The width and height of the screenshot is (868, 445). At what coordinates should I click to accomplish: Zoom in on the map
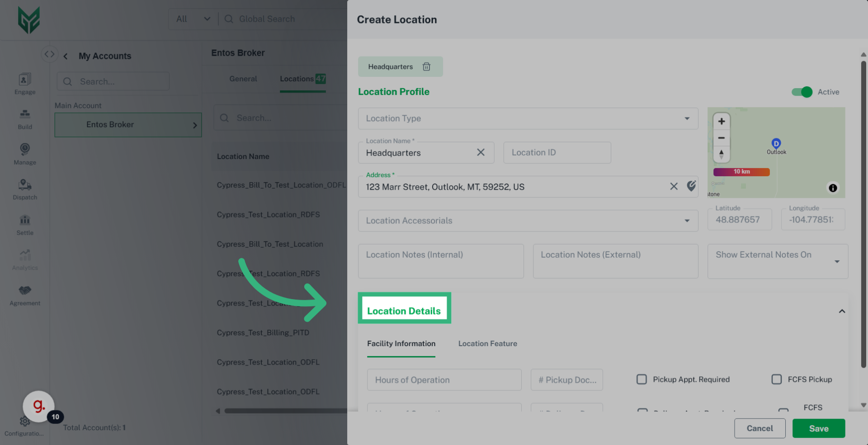(722, 122)
